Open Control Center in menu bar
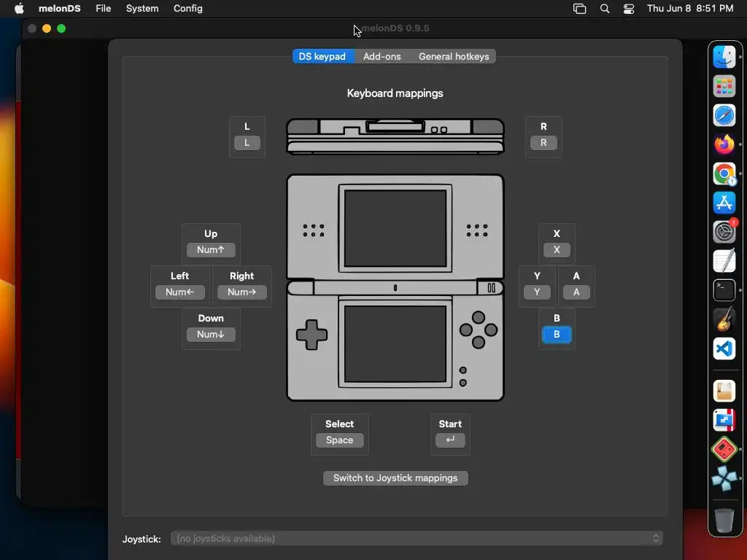The width and height of the screenshot is (747, 560). click(x=629, y=9)
